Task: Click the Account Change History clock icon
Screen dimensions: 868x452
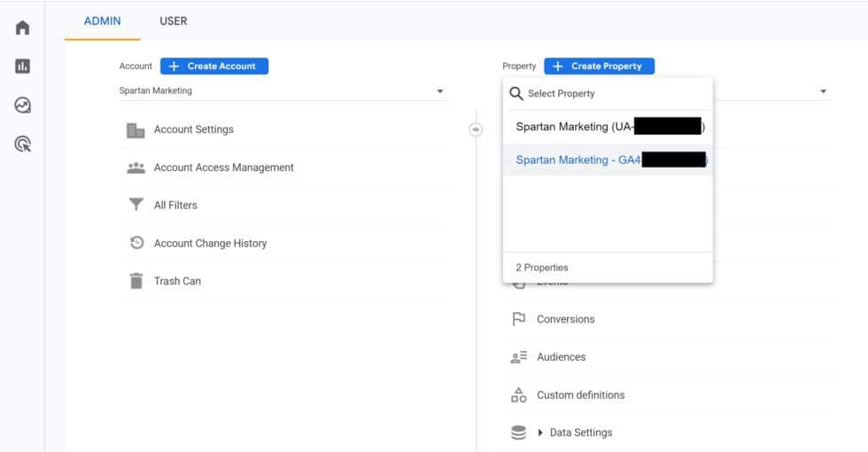Action: point(136,243)
